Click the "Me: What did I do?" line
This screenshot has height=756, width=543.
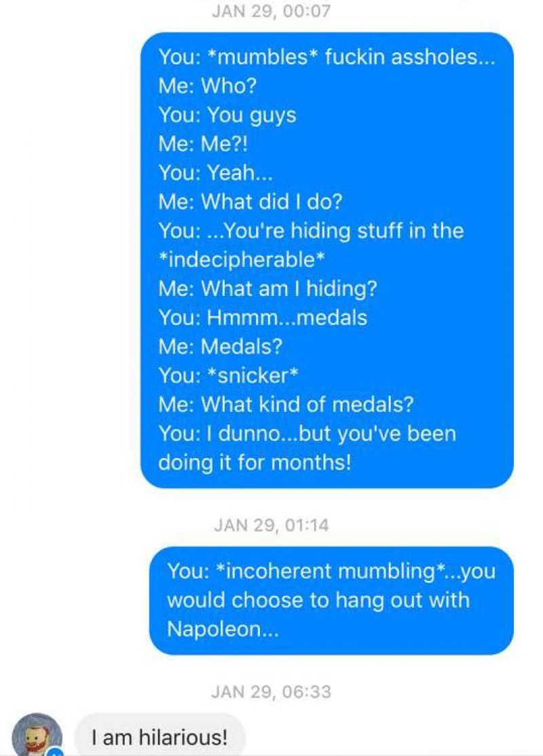pos(250,202)
